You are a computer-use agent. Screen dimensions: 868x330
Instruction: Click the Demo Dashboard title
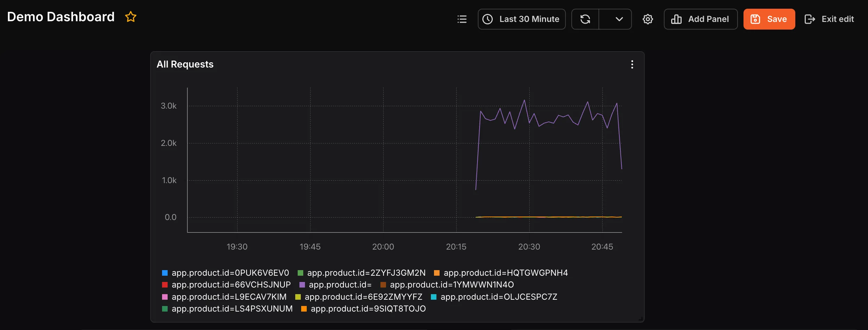[x=61, y=17]
